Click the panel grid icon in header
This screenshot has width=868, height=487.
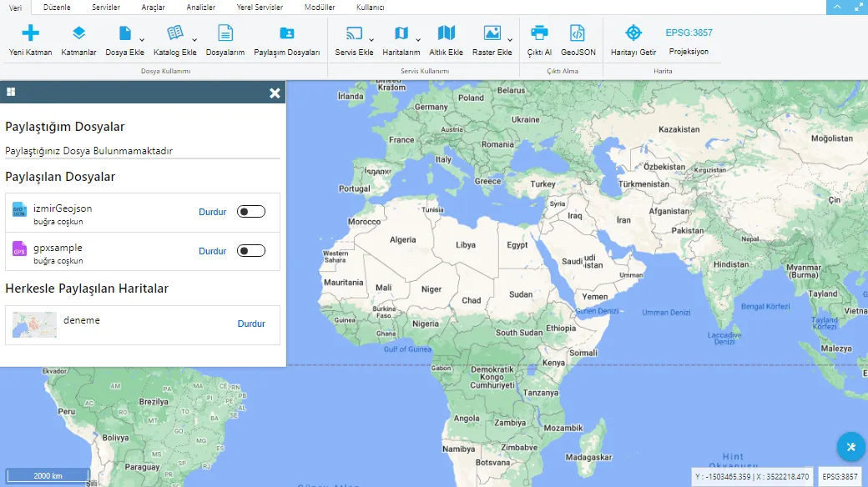(x=11, y=92)
